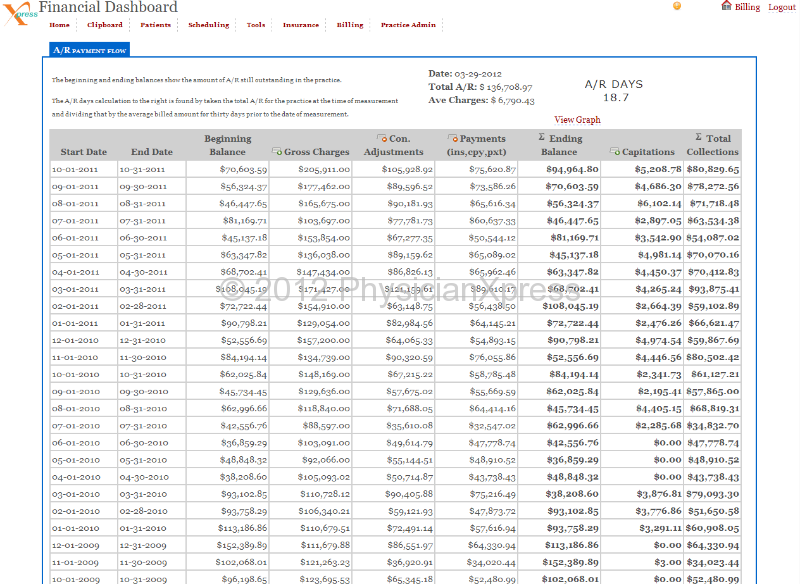Click the Billing link in top right
Image resolution: width=800 pixels, height=584 pixels.
(748, 8)
